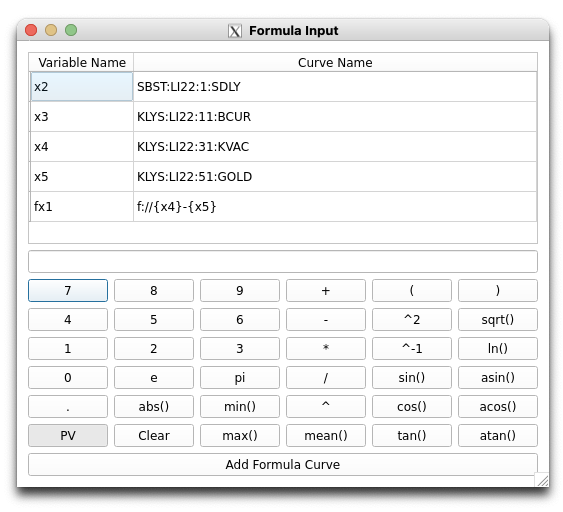
Task: Click Add Formula Curve button
Action: click(x=283, y=465)
